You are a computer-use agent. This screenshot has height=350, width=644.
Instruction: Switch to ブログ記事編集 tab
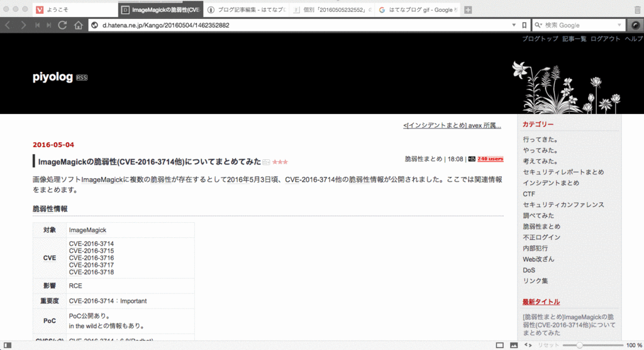point(247,10)
